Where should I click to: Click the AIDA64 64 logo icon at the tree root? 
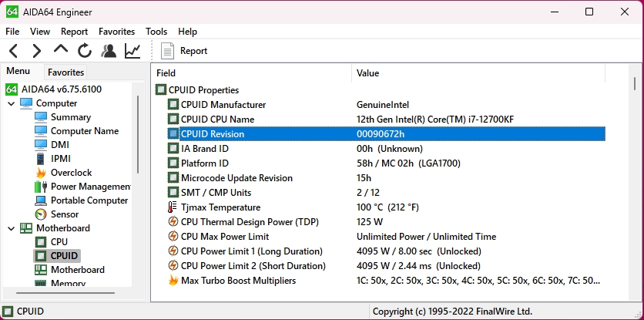(12, 89)
